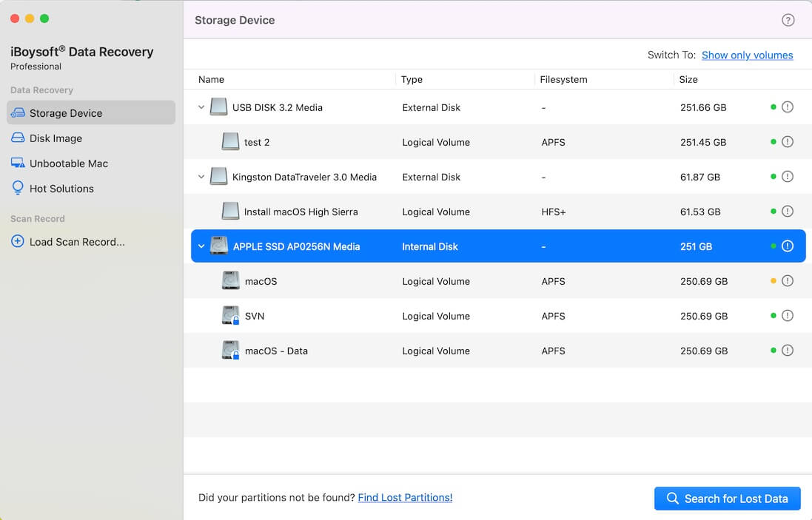Click the Install macOS High Sierra drive icon
812x520 pixels.
230,211
